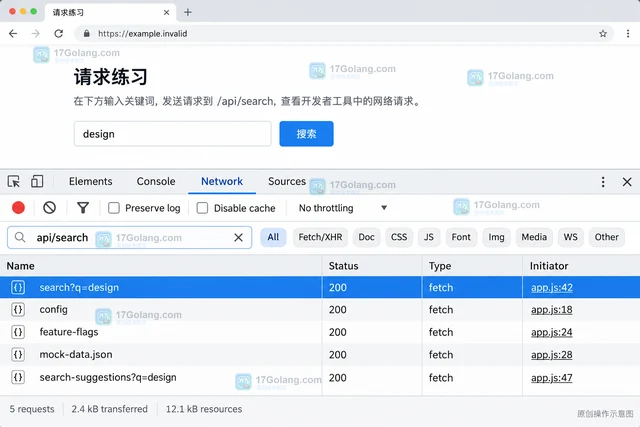Screen dimensions: 640x427
Task: Filter requests by Doc
Action: click(367, 237)
